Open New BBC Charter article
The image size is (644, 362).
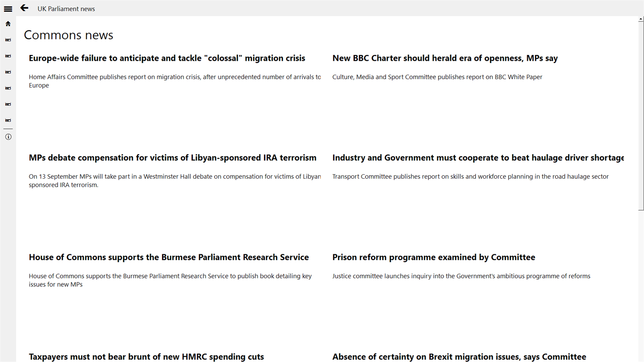click(x=445, y=58)
